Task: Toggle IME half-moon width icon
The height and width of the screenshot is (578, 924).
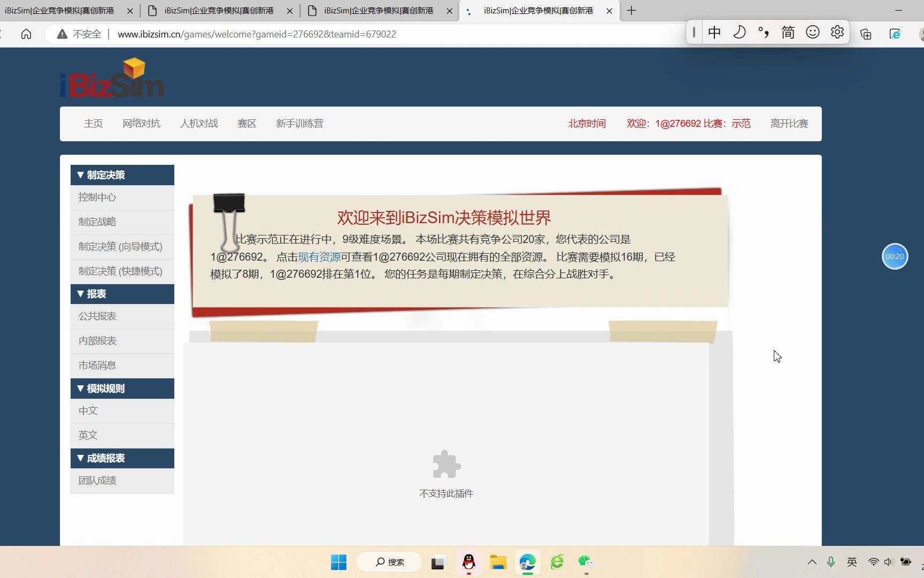Action: coord(739,33)
